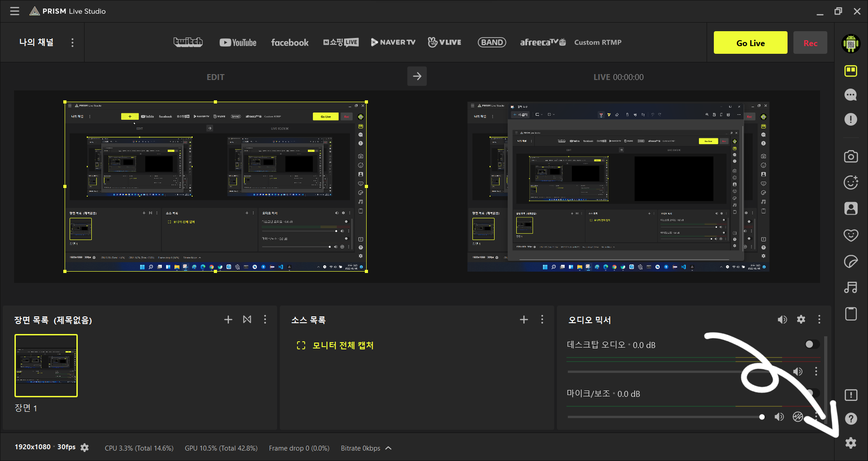Open notice box exclamation icon
Viewport: 868px width, 461px height.
(x=851, y=395)
